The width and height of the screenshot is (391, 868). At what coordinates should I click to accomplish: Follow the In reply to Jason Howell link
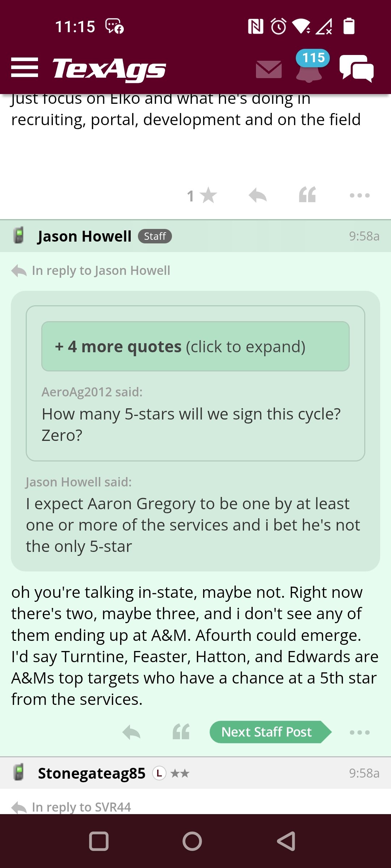101,271
